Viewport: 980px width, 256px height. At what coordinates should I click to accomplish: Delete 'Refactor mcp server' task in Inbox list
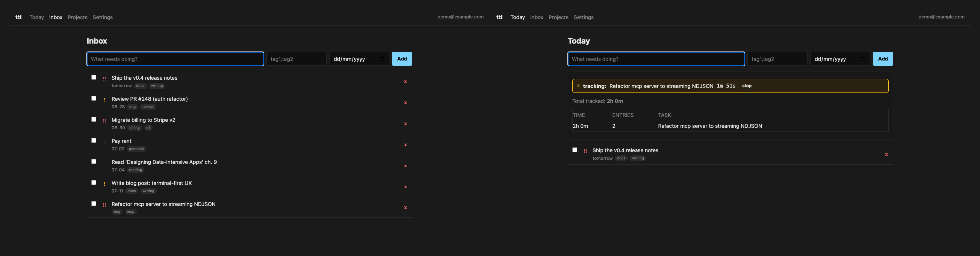click(x=405, y=208)
